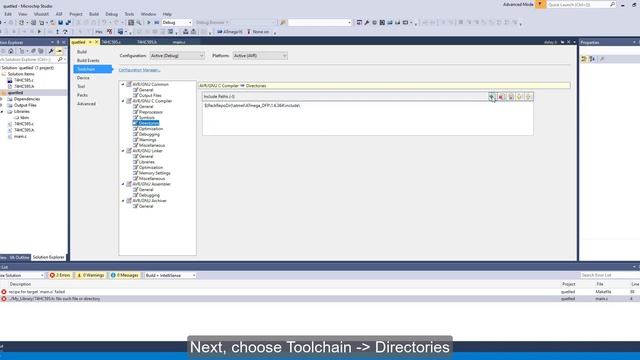Open the Build menu
The image size is (640, 360).
tap(94, 14)
